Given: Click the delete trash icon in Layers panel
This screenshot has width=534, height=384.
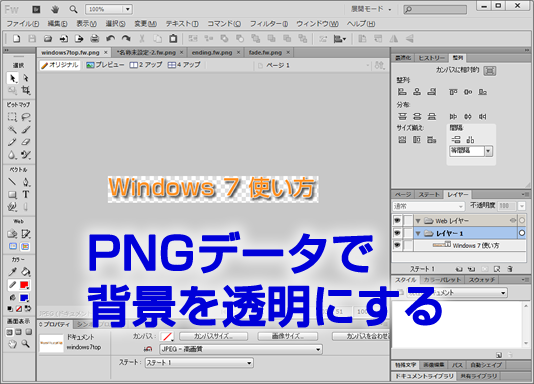Looking at the screenshot, I should pyautogui.click(x=510, y=269).
